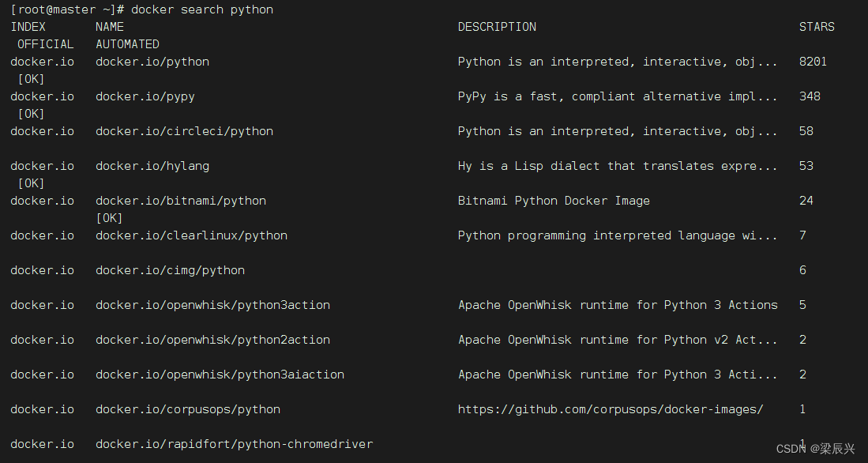Screen dimensions: 868x463
Task: Click the docker.io/corpusops/python entry
Action: pos(188,409)
